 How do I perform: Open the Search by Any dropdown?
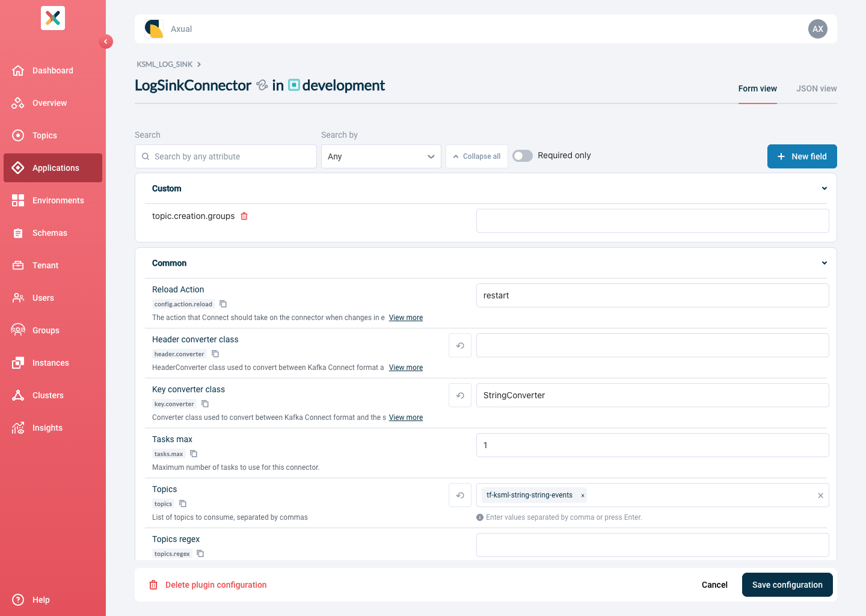click(381, 156)
